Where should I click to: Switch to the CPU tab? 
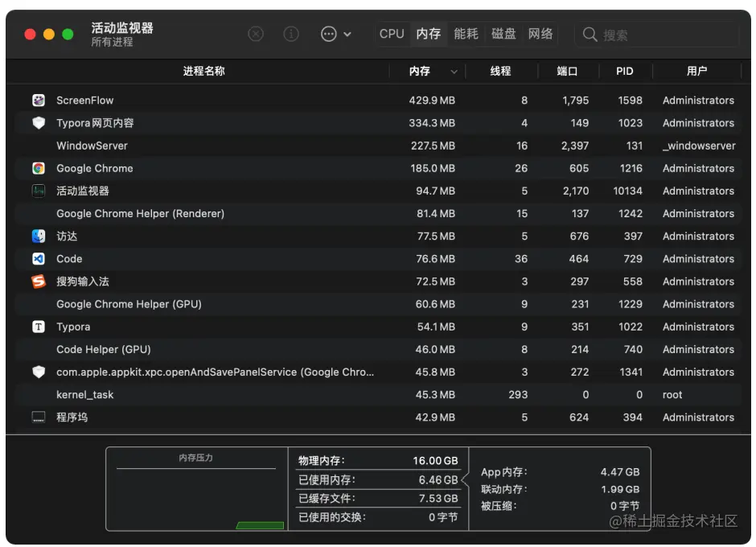tap(392, 34)
